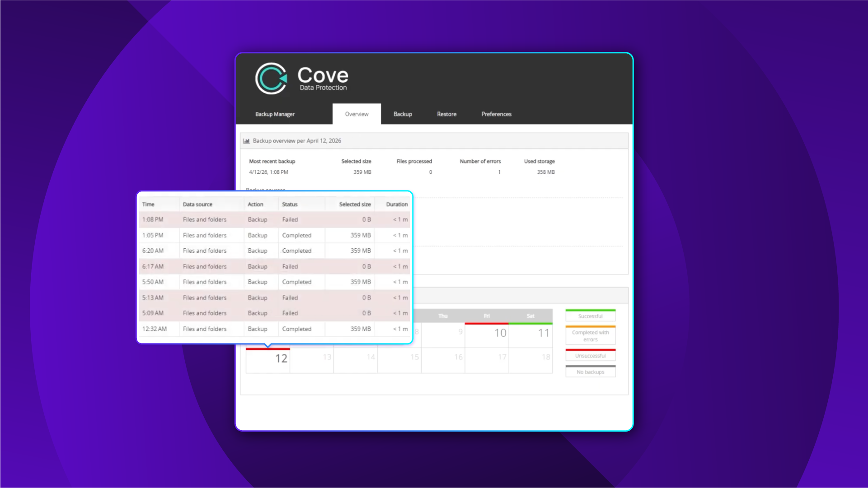Screen dimensions: 868x488
Task: Select calendar day 12
Action: click(x=268, y=360)
